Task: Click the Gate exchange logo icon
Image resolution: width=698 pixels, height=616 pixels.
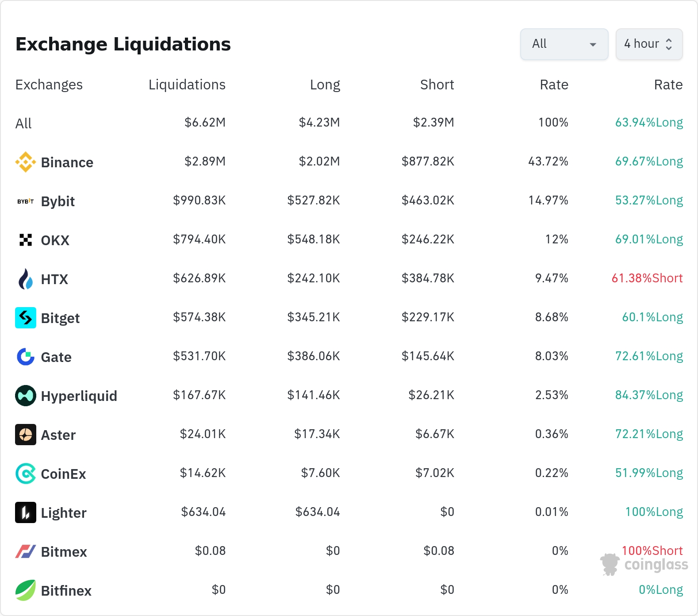Action: [26, 357]
